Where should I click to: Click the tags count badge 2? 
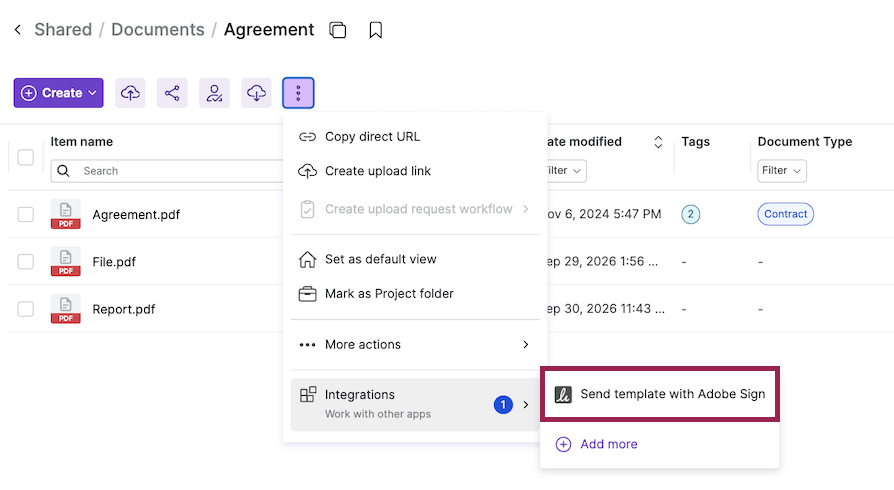(690, 214)
